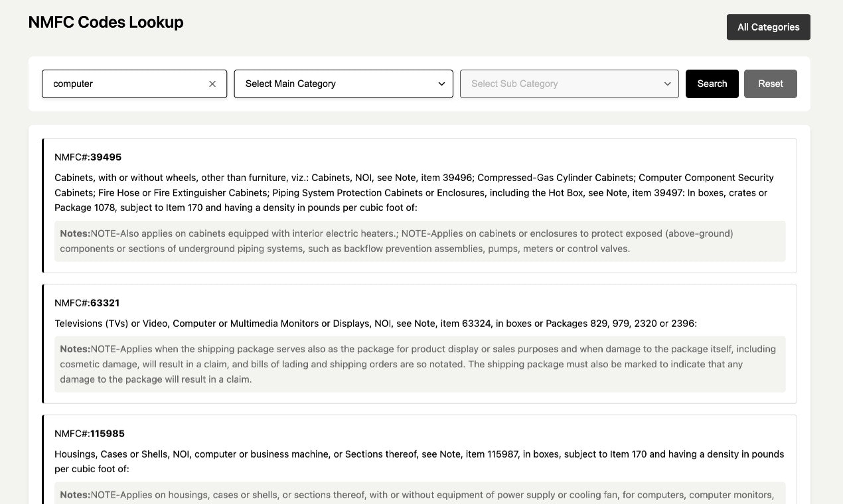Viewport: 843px width, 504px height.
Task: Click the note about shipping package product display
Action: tap(420, 364)
